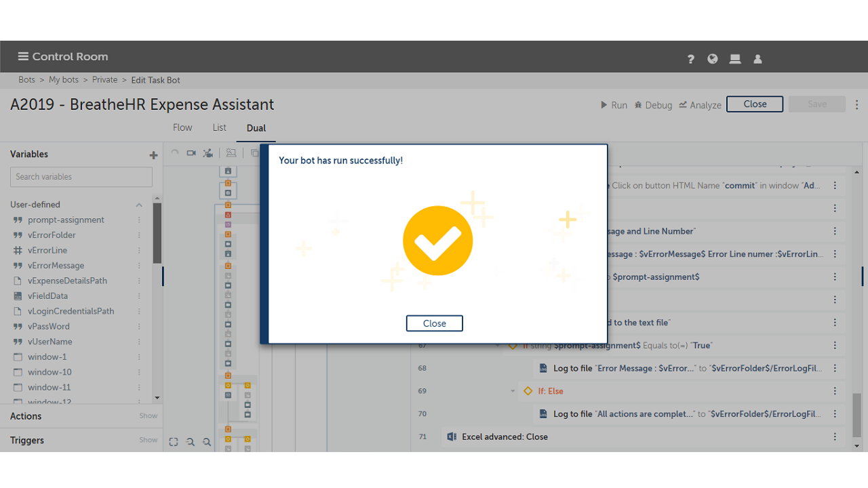Click the second magnifier zoom icon in flow view
Image resolution: width=868 pixels, height=488 pixels.
click(207, 442)
